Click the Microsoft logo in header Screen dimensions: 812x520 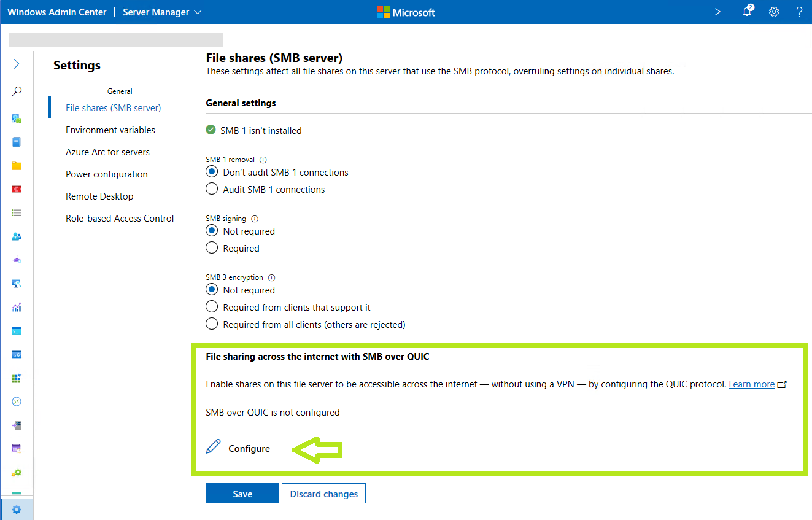406,12
